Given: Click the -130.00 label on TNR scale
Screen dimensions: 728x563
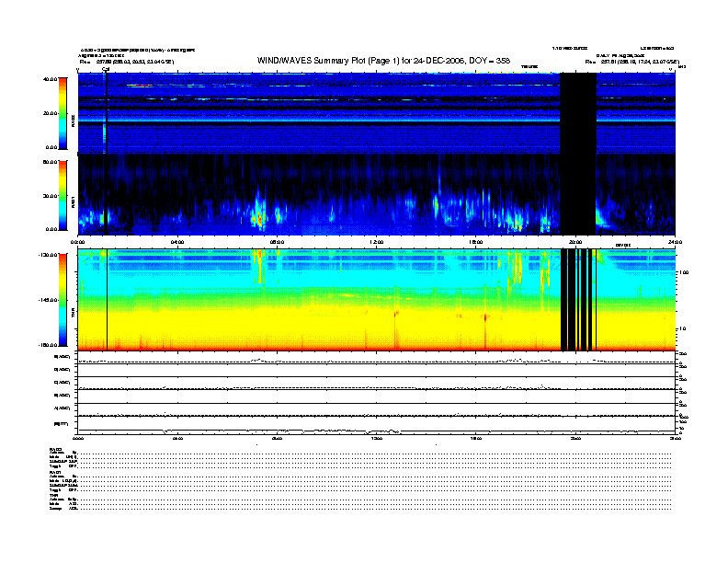Looking at the screenshot, I should 49,255.
